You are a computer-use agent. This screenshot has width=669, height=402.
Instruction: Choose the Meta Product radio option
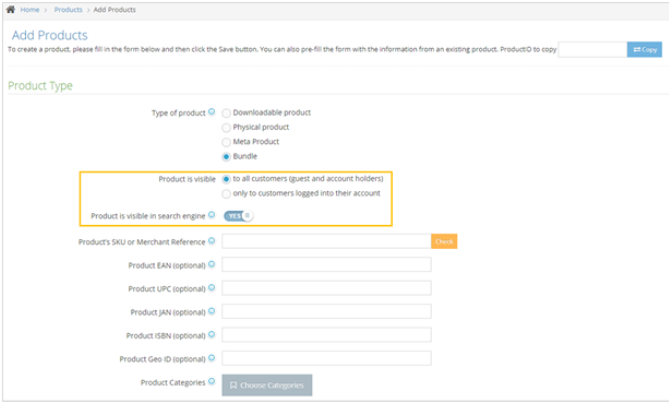[226, 142]
